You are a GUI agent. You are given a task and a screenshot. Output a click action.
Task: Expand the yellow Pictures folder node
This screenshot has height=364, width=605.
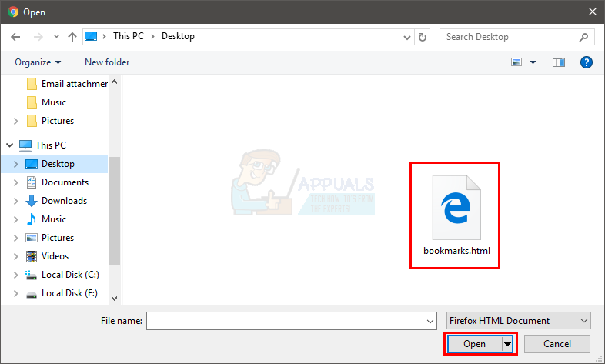pyautogui.click(x=16, y=121)
